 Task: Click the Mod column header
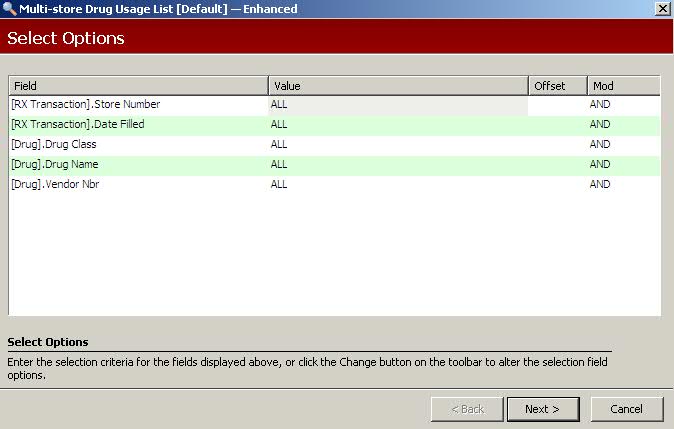click(x=624, y=86)
